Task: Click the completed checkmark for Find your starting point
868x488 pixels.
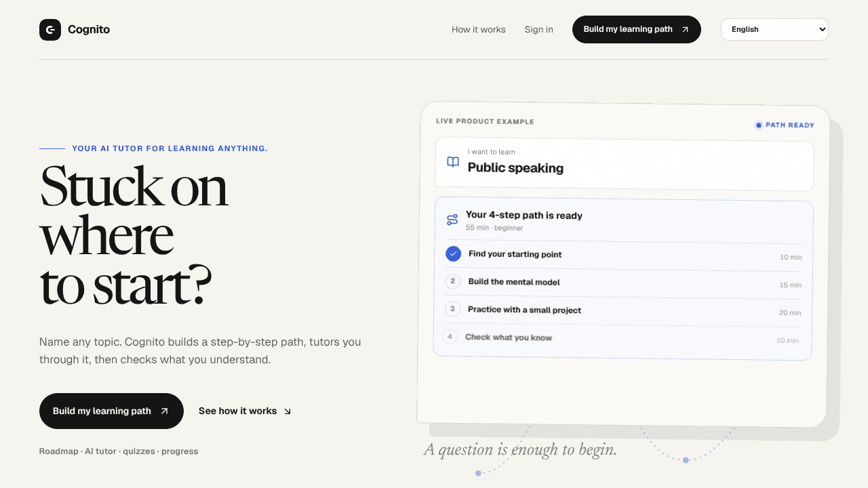Action: pyautogui.click(x=454, y=253)
